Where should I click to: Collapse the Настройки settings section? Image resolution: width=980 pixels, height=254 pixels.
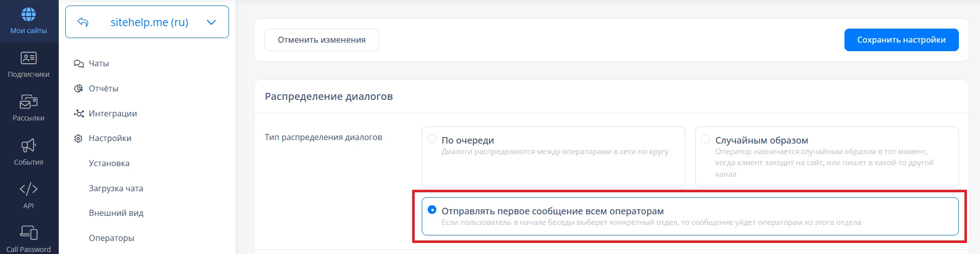pyautogui.click(x=110, y=139)
